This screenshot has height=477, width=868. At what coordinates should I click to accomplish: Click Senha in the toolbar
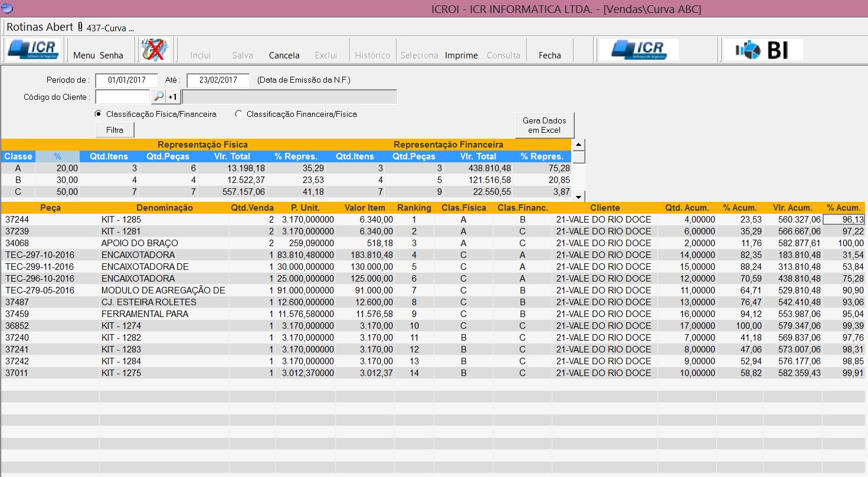point(112,55)
